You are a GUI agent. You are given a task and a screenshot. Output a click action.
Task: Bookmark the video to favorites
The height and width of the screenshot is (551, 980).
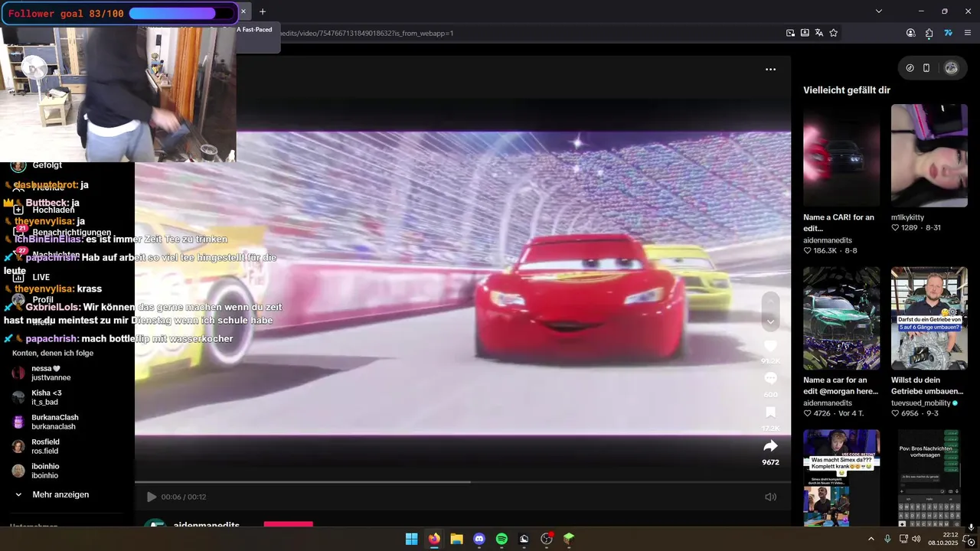tap(771, 412)
